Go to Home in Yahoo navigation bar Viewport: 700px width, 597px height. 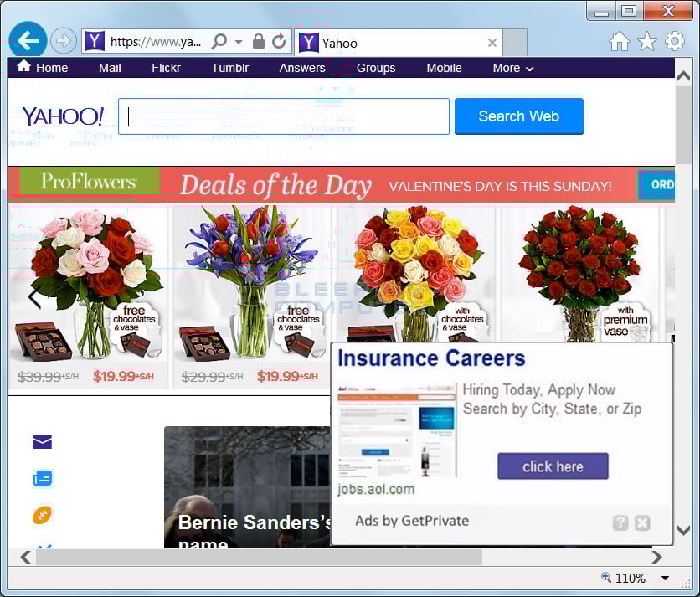(x=43, y=68)
